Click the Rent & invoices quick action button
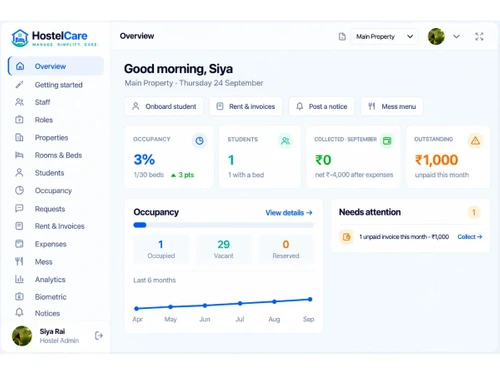500x375 pixels. [246, 106]
